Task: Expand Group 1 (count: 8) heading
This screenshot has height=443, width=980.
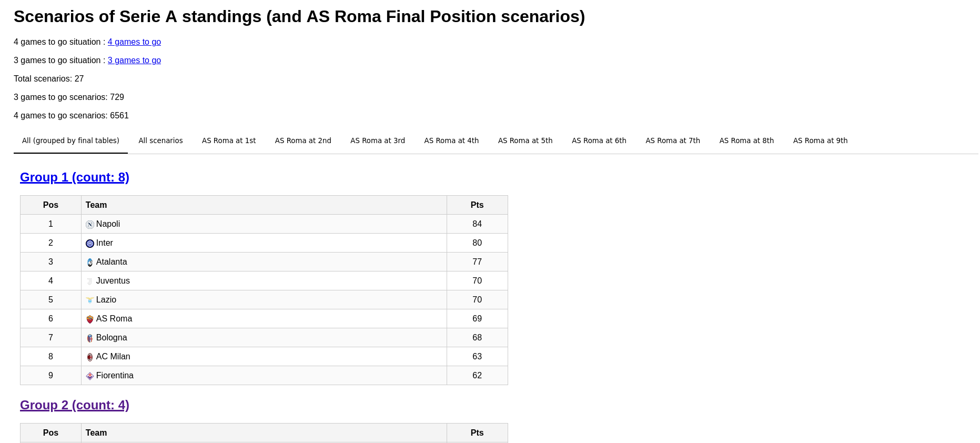Action: point(75,177)
